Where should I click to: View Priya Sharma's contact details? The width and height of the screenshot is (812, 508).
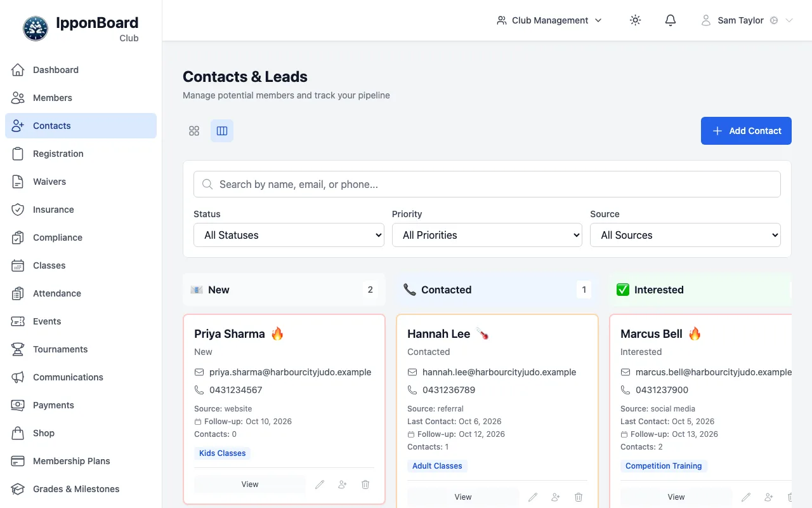pyautogui.click(x=250, y=485)
